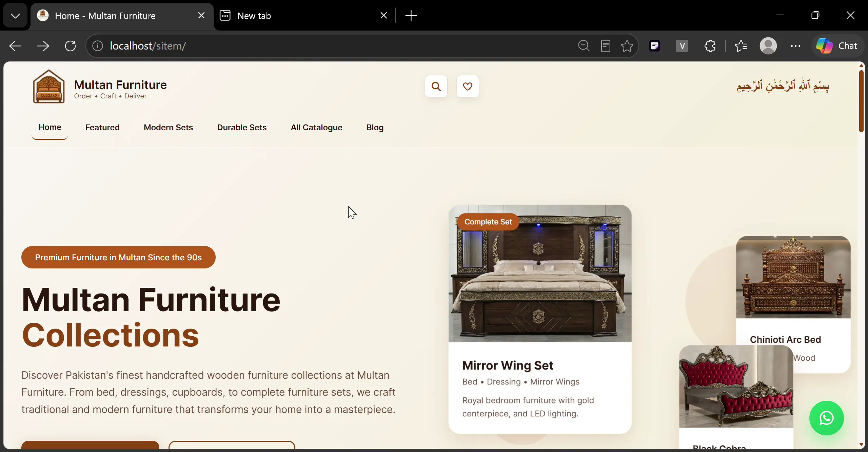868x452 pixels.
Task: Open the Durable Sets navigation item
Action: 242,128
